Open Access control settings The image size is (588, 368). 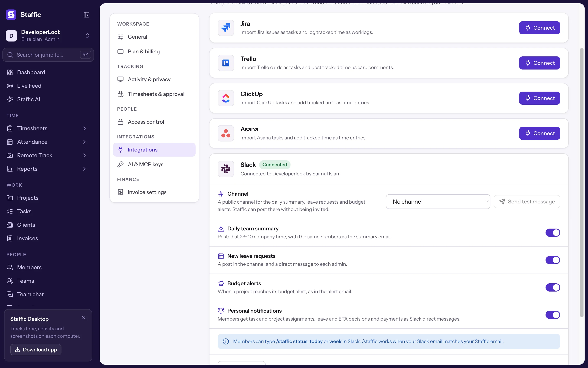(154, 122)
